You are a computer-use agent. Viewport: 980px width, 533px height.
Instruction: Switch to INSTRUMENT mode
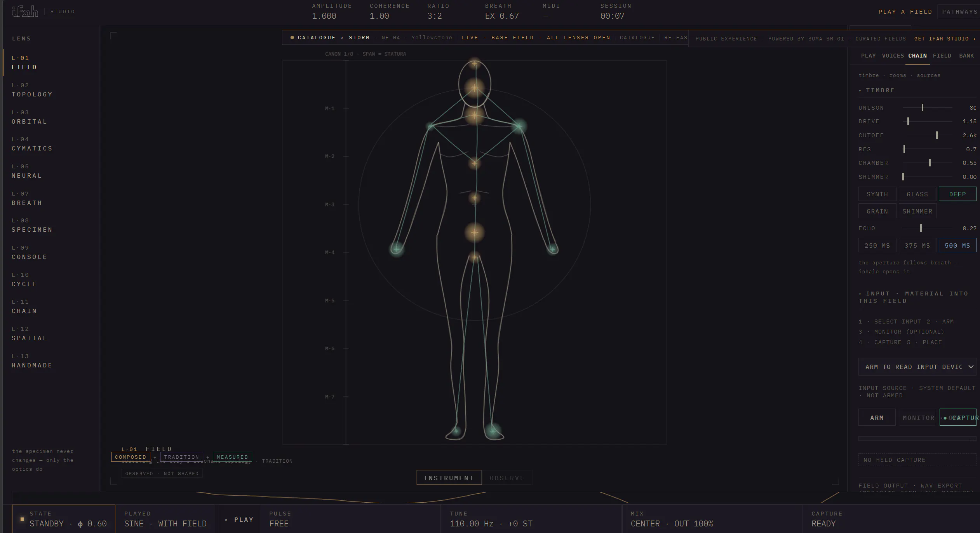(x=449, y=477)
